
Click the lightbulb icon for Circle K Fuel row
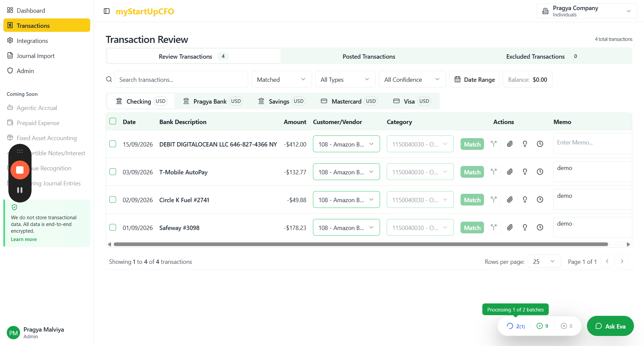point(525,199)
